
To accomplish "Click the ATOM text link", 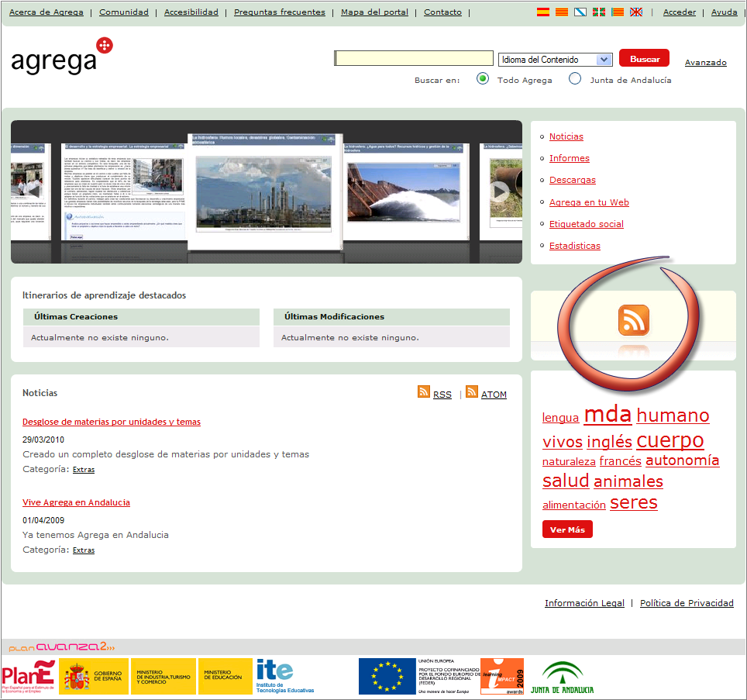I will click(494, 395).
